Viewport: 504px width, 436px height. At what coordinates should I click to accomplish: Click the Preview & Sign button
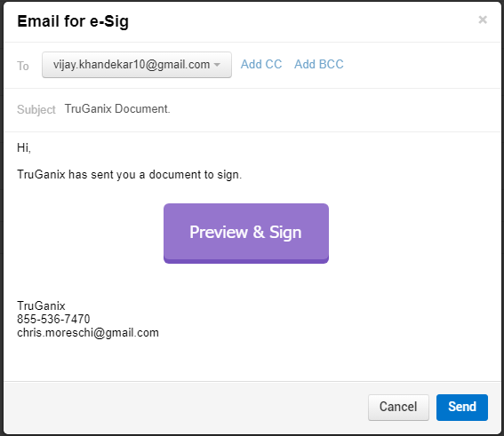(x=246, y=234)
